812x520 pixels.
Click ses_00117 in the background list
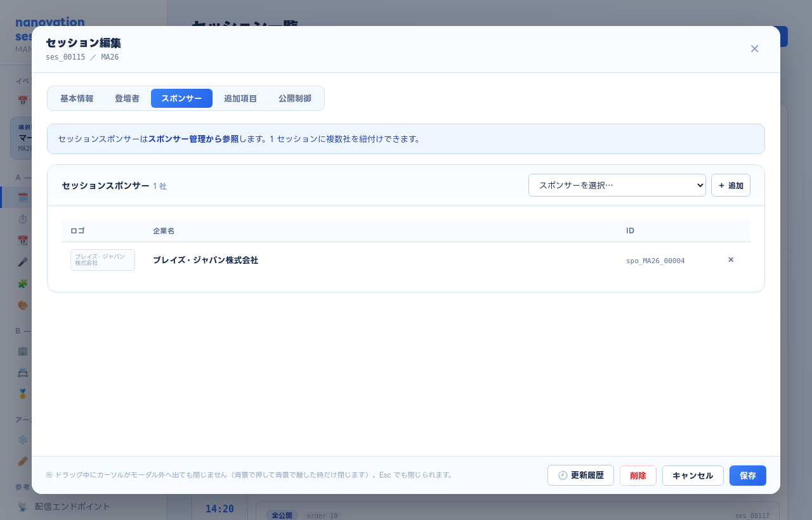[x=752, y=516]
